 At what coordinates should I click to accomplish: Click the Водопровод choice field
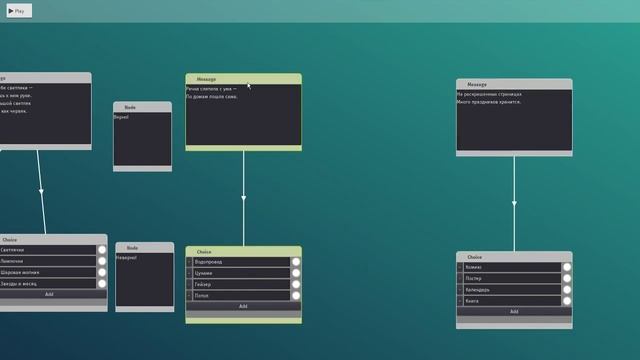[241, 262]
